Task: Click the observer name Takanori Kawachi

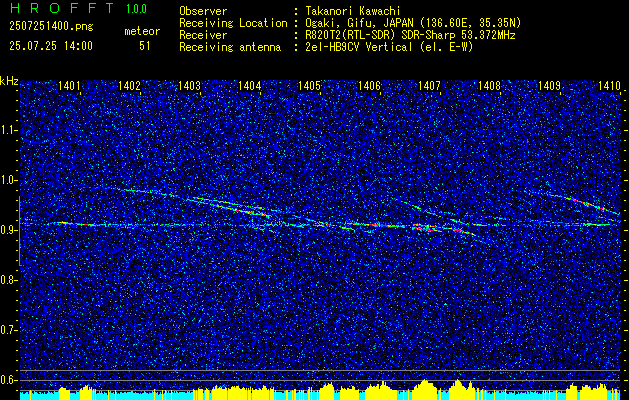Action: (x=353, y=11)
